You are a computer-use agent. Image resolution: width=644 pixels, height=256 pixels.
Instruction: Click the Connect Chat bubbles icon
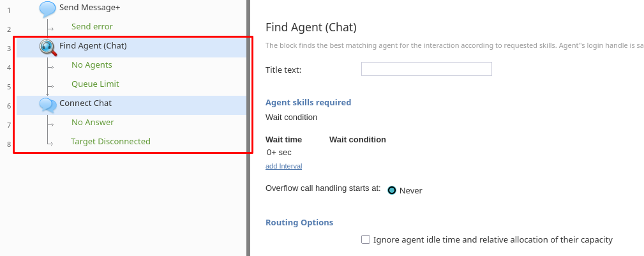click(x=48, y=104)
